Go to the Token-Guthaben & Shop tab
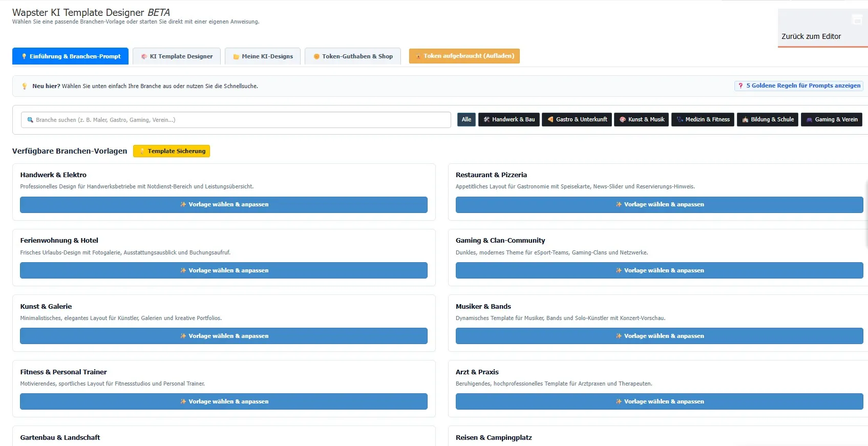This screenshot has height=446, width=868. pos(353,56)
